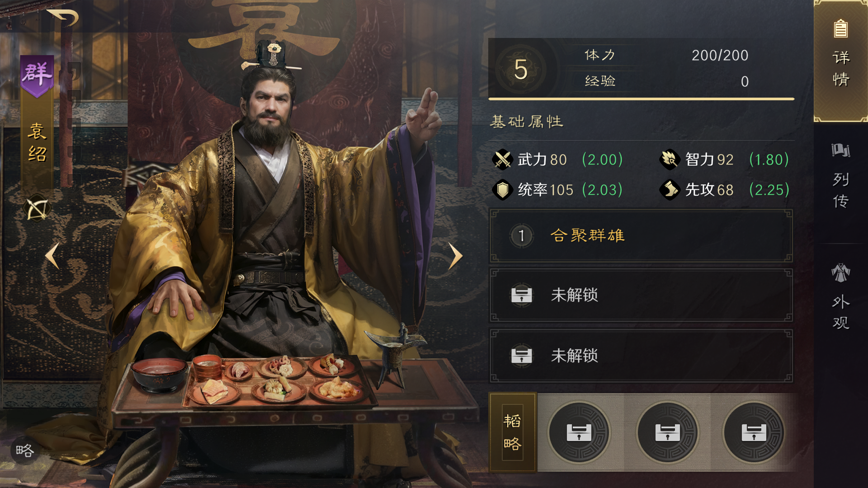Show the next general with right arrow
This screenshot has height=488, width=868.
[x=455, y=256]
